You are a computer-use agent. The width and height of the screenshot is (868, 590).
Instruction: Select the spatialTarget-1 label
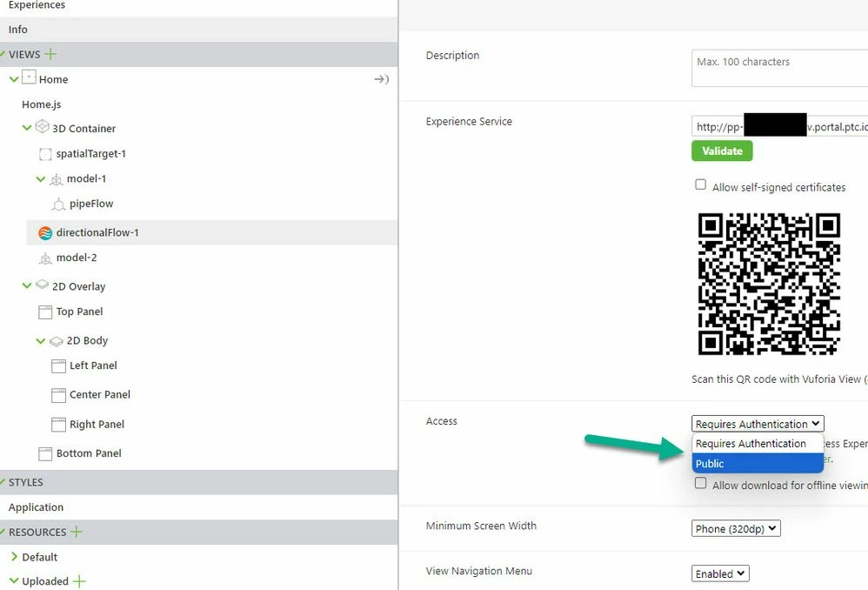(x=90, y=153)
